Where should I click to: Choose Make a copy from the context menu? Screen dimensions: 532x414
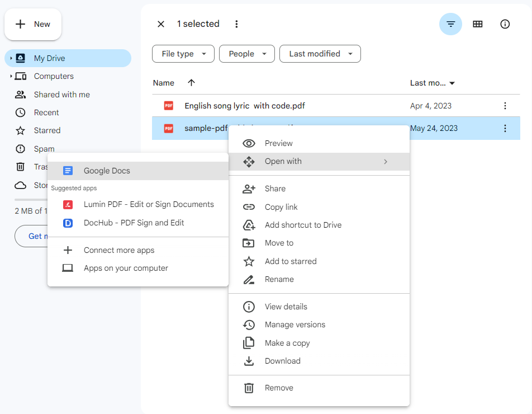[x=286, y=342]
